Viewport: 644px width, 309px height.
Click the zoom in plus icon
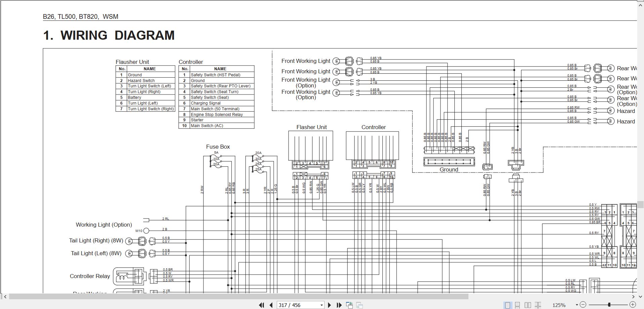pyautogui.click(x=633, y=305)
